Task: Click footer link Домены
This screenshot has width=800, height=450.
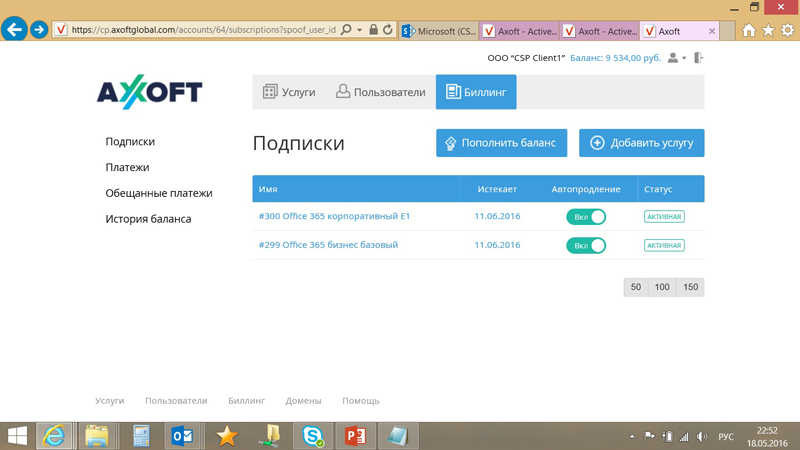Action: pos(303,401)
